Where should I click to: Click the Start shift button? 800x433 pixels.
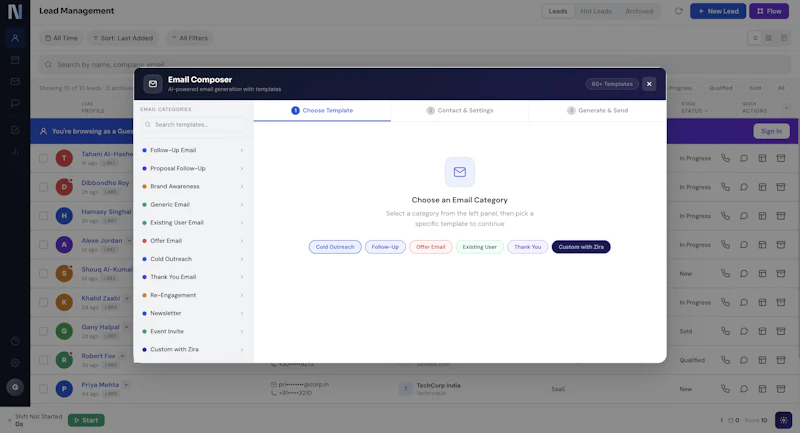[x=86, y=420]
